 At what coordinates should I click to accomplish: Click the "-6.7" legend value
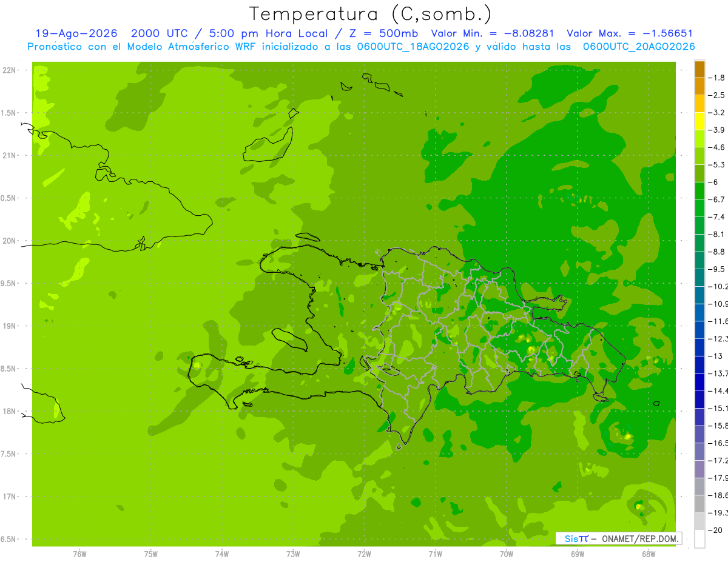coord(717,199)
